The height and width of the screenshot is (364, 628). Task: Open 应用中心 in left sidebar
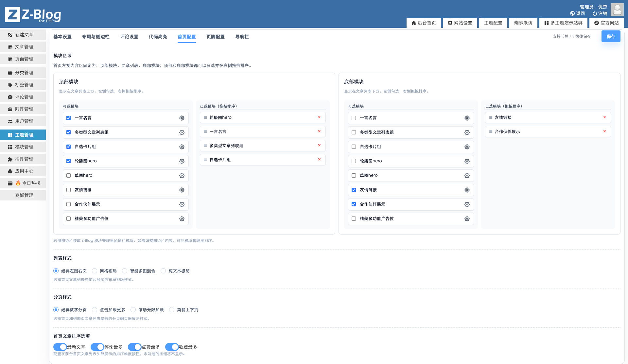click(x=23, y=171)
